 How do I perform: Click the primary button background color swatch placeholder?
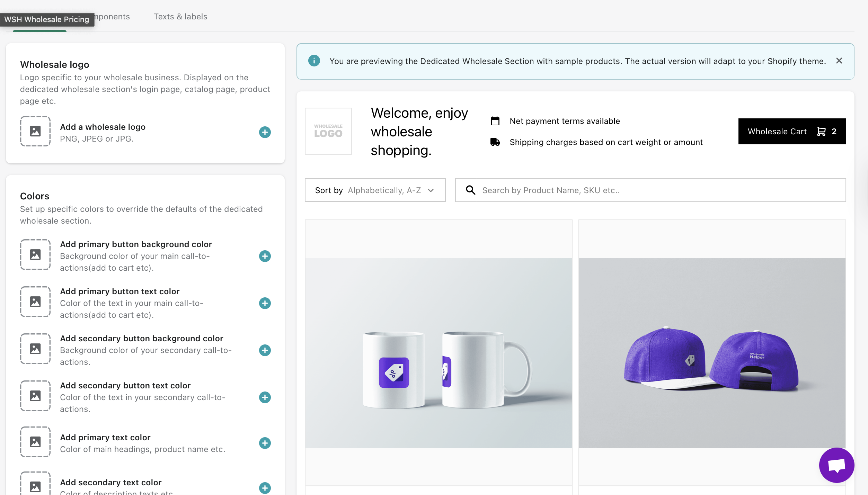pyautogui.click(x=35, y=255)
